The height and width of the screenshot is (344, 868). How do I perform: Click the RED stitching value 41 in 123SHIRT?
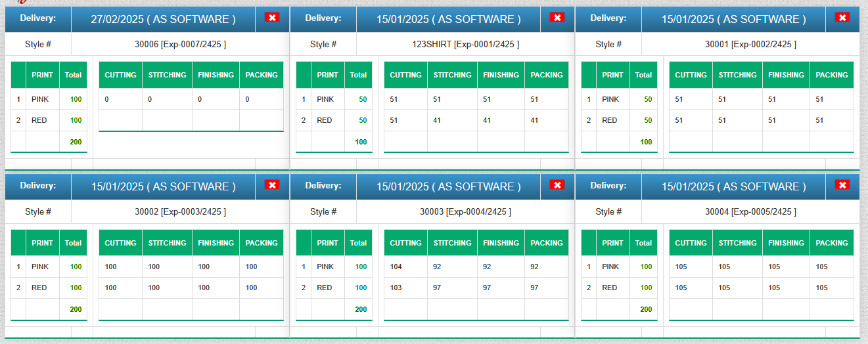point(437,120)
